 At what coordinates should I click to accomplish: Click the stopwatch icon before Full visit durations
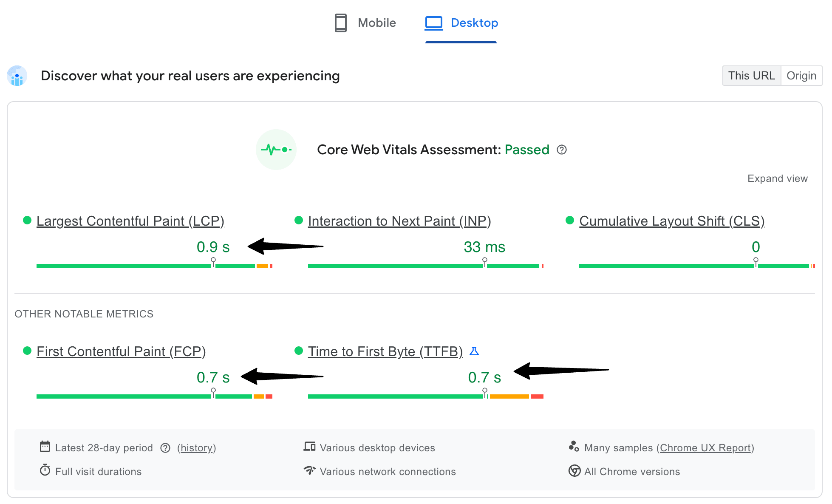(45, 470)
